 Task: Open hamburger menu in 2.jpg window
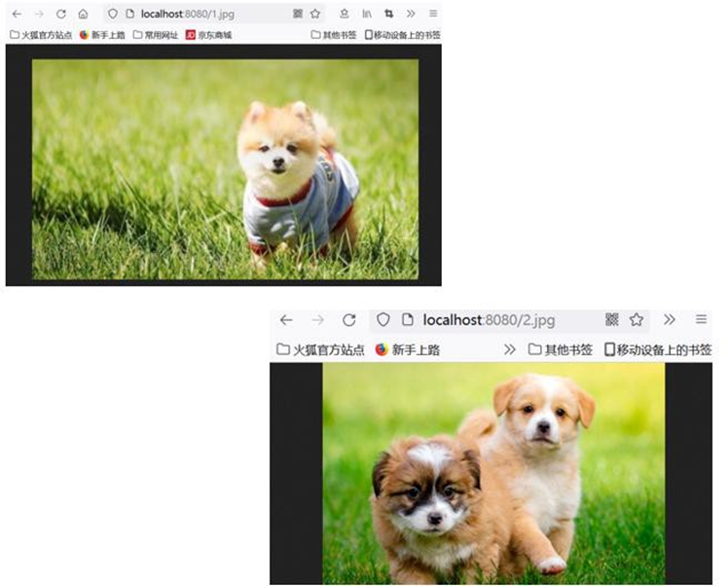click(x=701, y=319)
